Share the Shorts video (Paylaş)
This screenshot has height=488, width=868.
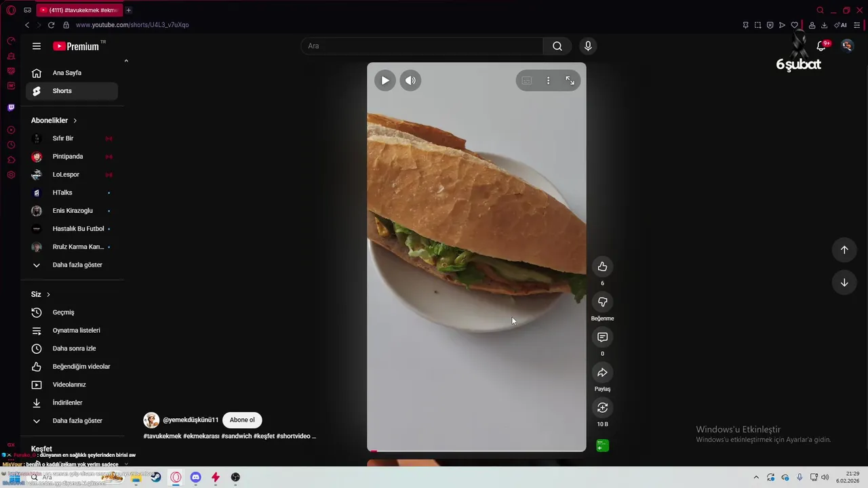click(602, 372)
